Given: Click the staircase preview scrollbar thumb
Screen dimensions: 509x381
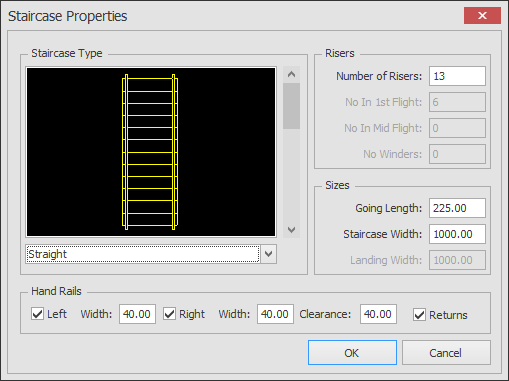Looking at the screenshot, I should click(x=291, y=106).
